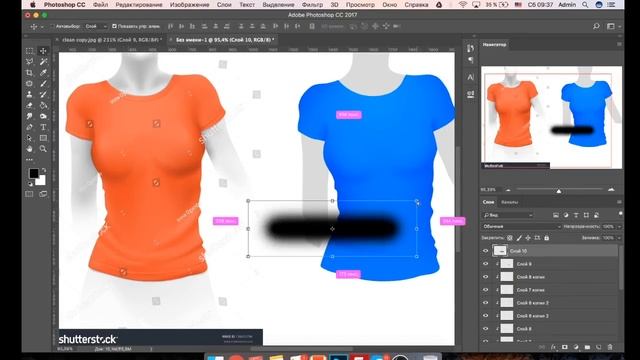
Task: Select the Type tool
Action: tap(43, 127)
